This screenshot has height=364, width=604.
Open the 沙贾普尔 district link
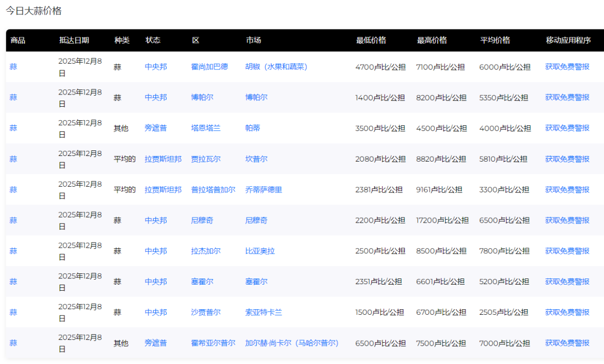[x=205, y=313]
